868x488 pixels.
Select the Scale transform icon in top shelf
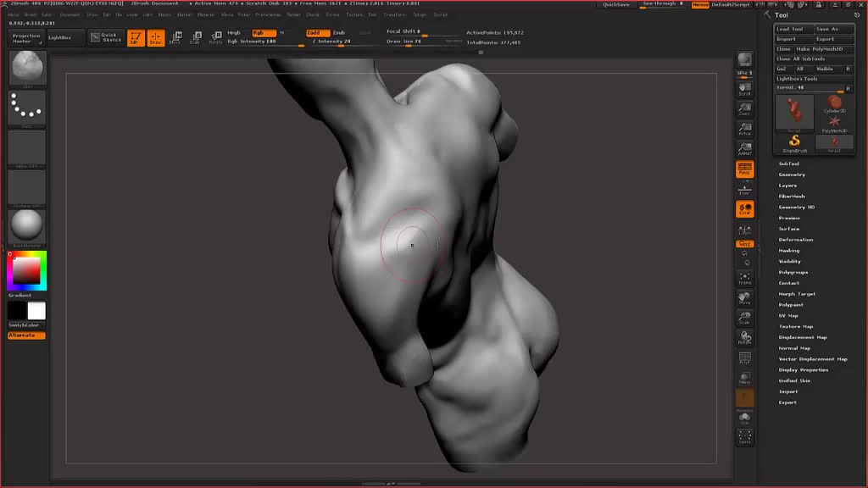[x=196, y=37]
